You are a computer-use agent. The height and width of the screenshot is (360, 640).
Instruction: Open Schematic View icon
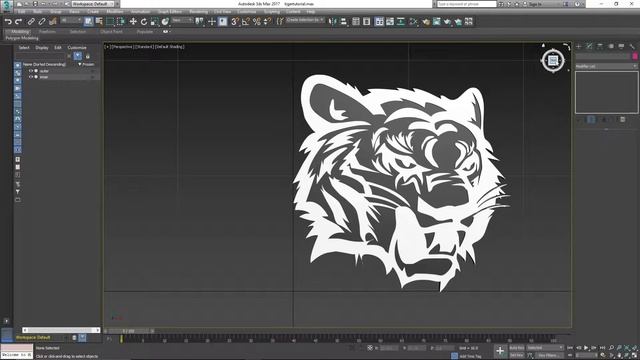click(401, 22)
